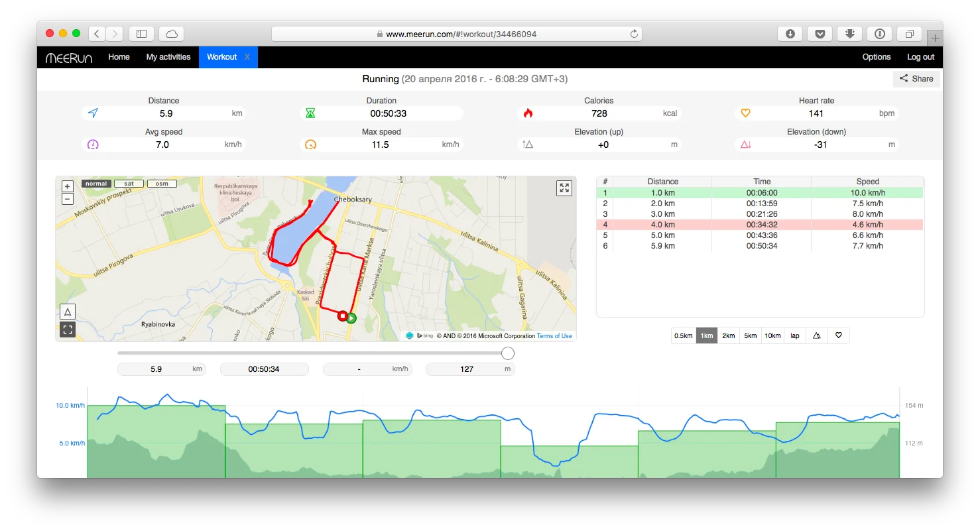Click the elevation up icon
This screenshot has width=980, height=531.
(x=528, y=145)
